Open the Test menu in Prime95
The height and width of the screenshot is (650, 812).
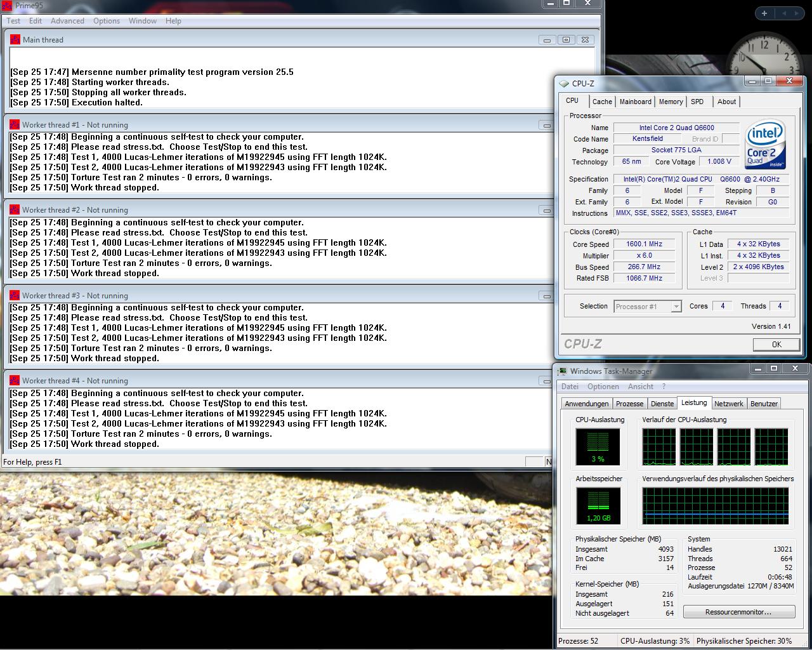[x=13, y=21]
